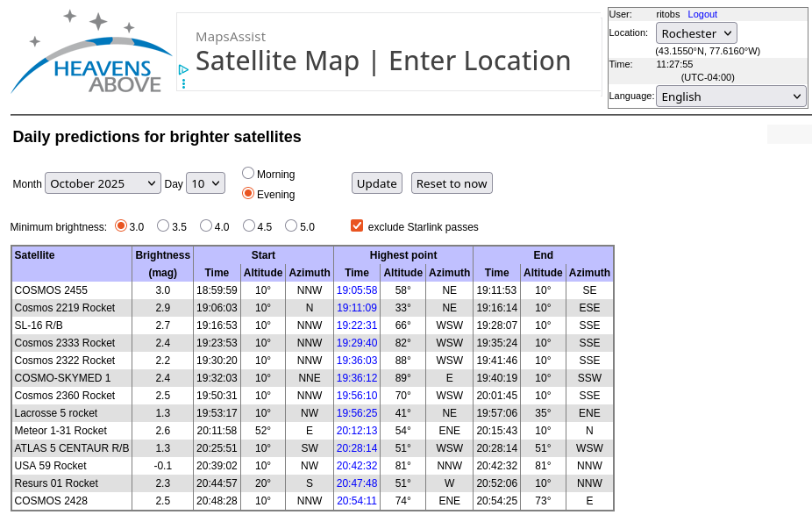
Task: Open the Month dropdown
Action: [103, 183]
